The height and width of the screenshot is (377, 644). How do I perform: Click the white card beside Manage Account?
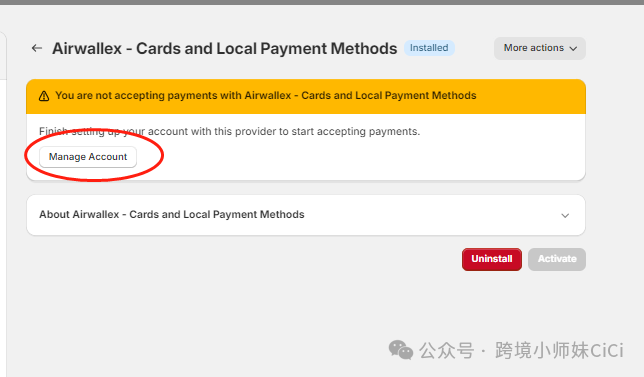point(361,158)
